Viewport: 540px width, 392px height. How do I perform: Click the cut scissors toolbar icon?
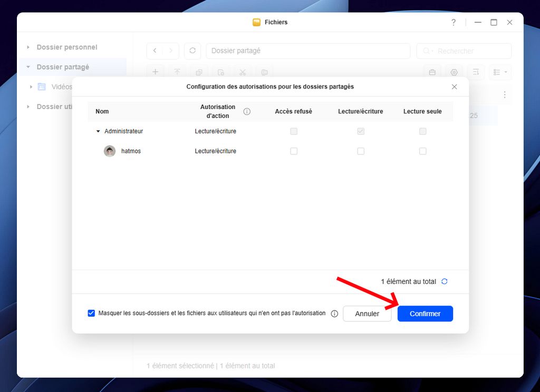click(x=242, y=72)
